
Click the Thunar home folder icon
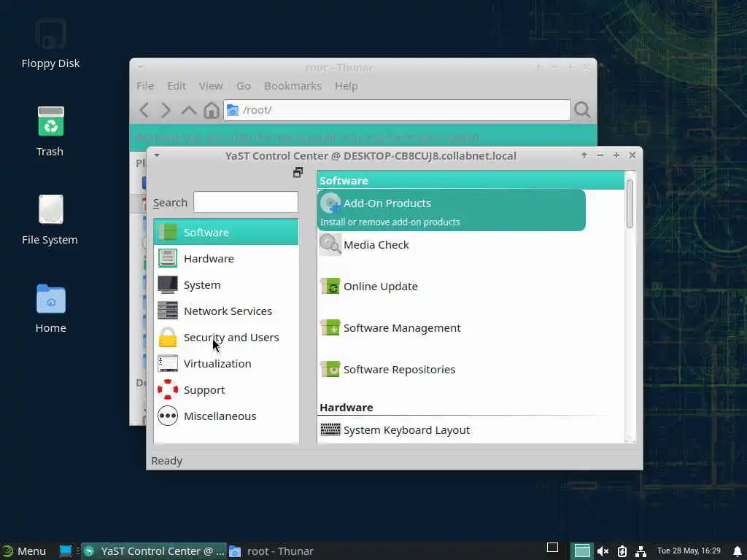(212, 110)
